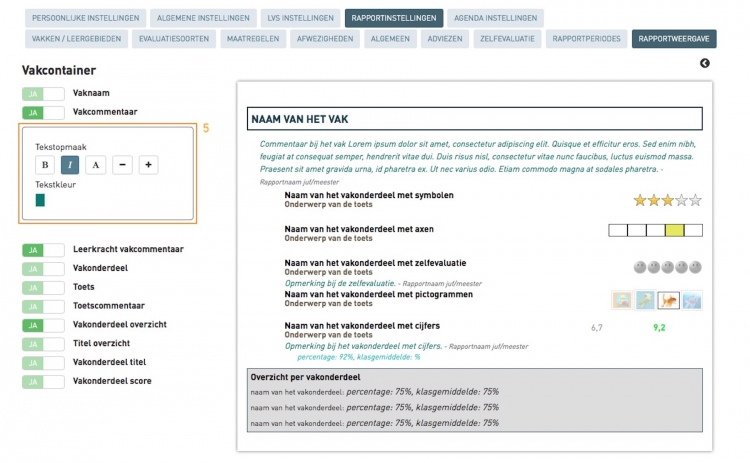Click 'Naam van het vakonderdeel met pictogrammen'

click(378, 295)
